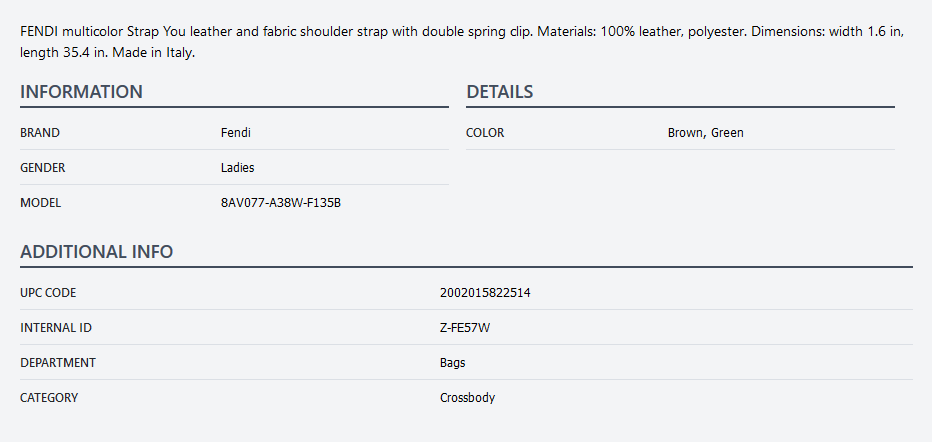Select the Brown, Green color value
Viewport: 932px width, 442px height.
point(705,133)
